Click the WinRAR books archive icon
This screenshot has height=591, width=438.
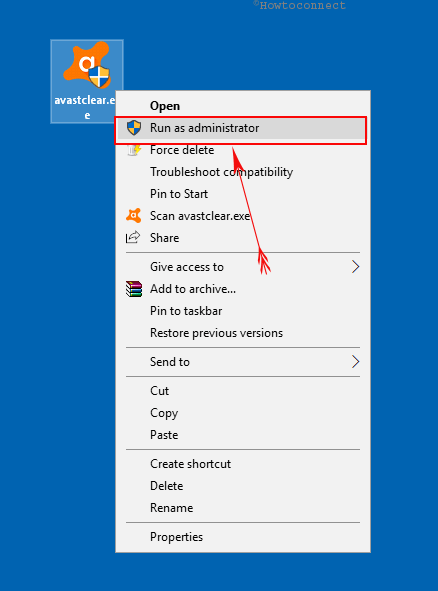point(134,289)
